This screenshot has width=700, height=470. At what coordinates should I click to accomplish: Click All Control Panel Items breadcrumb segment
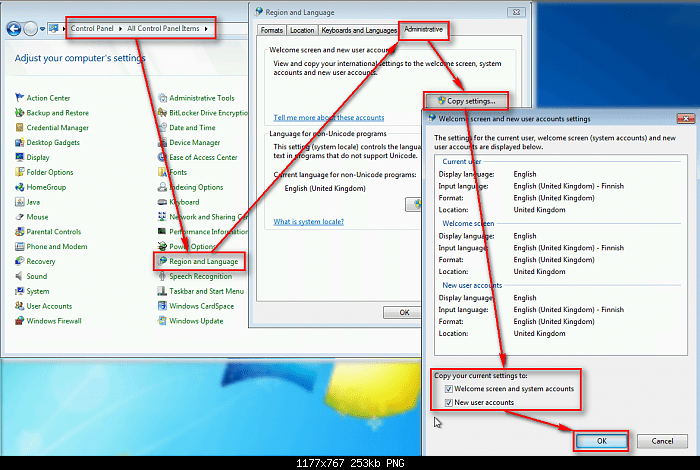pyautogui.click(x=163, y=29)
